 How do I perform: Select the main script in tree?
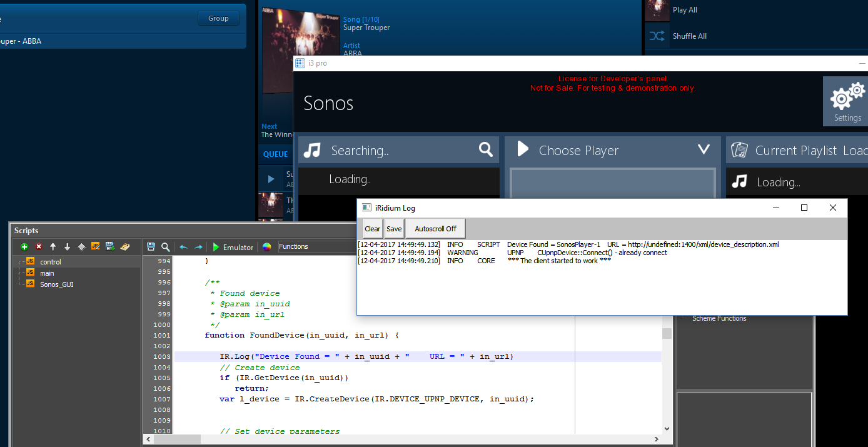coord(47,273)
